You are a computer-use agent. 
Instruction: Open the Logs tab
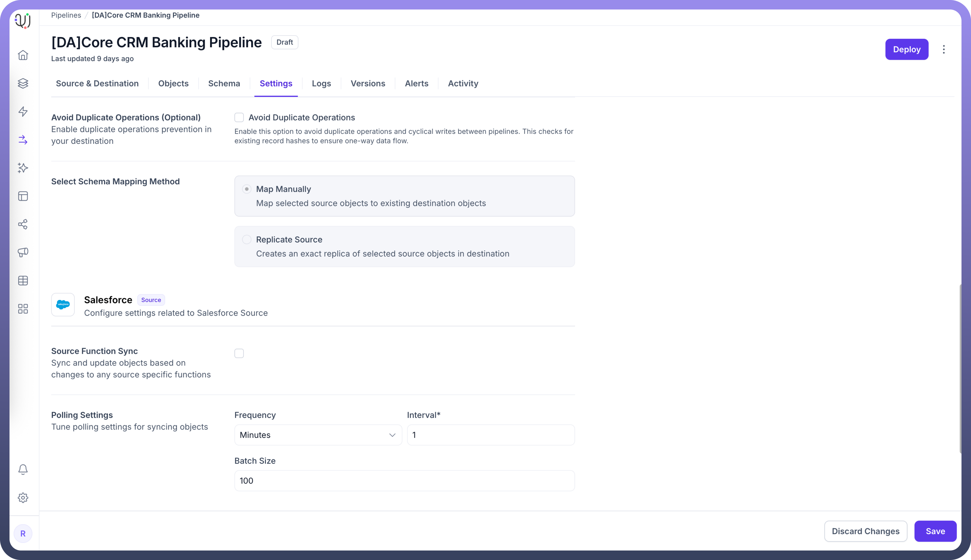[321, 83]
